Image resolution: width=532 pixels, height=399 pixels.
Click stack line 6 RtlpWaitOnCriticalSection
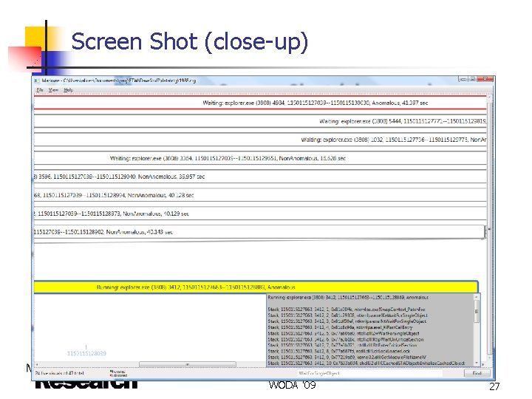(346, 339)
